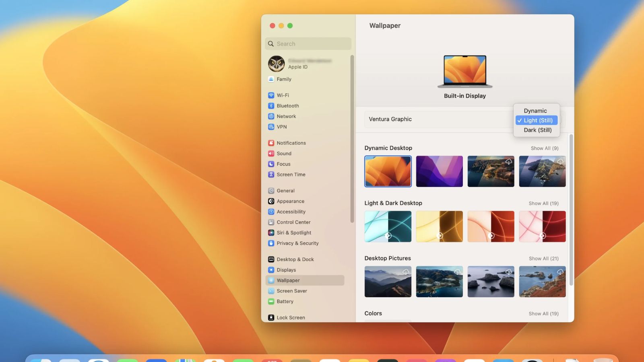Open Privacy & Security hand icon

coord(271,243)
